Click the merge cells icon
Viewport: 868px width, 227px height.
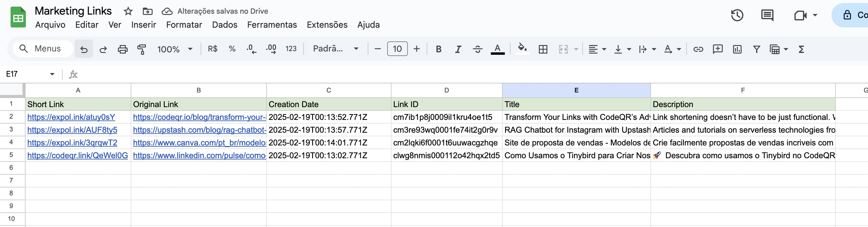pyautogui.click(x=563, y=49)
